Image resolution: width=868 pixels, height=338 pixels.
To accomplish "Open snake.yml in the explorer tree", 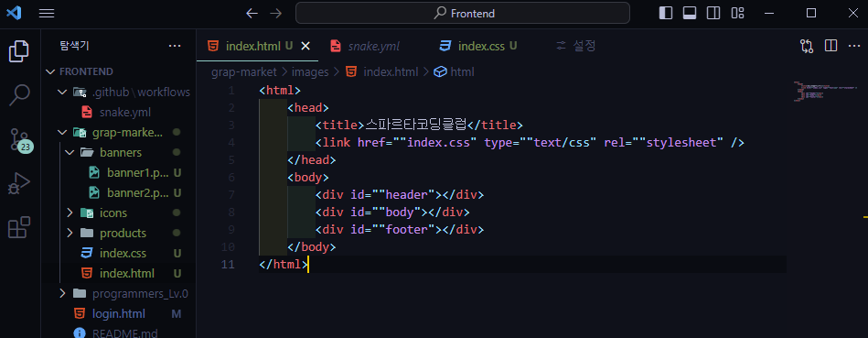I will pyautogui.click(x=124, y=112).
